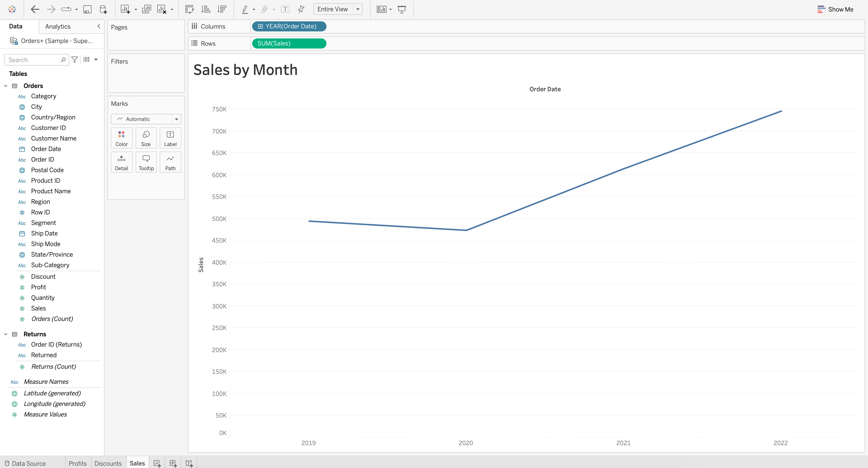Image resolution: width=868 pixels, height=468 pixels.
Task: Activate presentation mode
Action: (402, 9)
